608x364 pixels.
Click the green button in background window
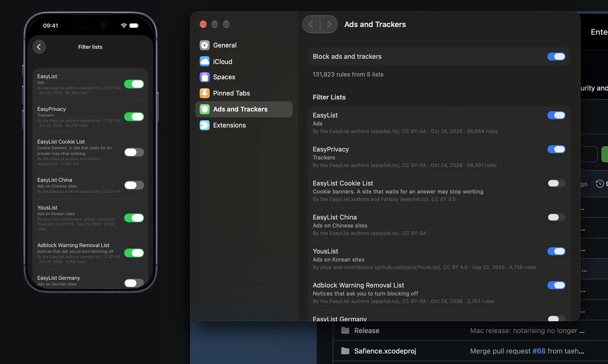pos(605,154)
